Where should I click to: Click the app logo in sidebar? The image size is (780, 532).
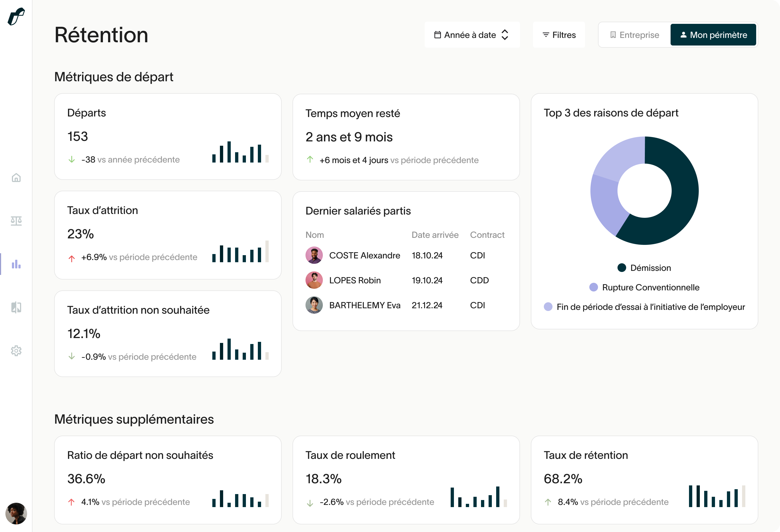coord(16,16)
